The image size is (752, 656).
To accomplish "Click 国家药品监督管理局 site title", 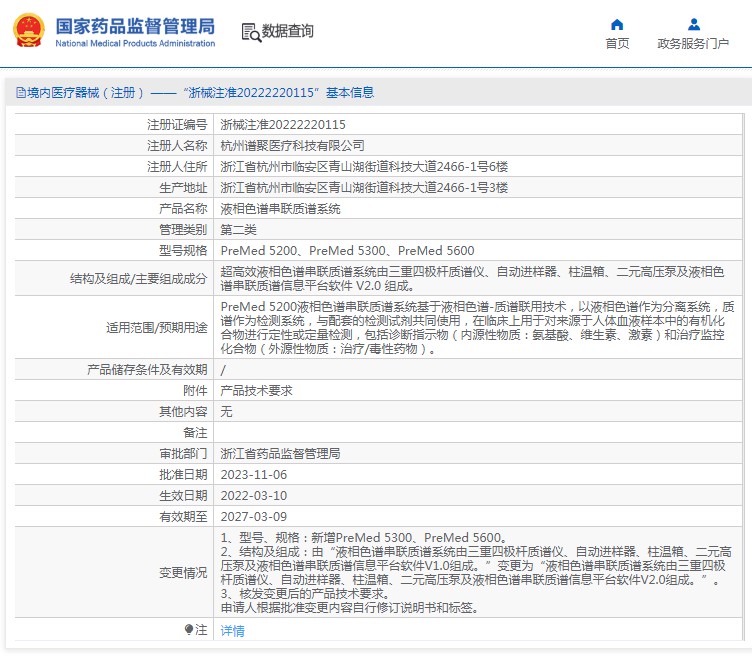I will [135, 26].
